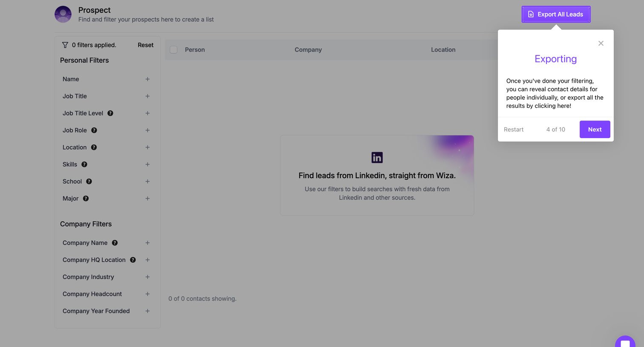Expand the School filter
Image resolution: width=644 pixels, height=347 pixels.
click(x=147, y=182)
